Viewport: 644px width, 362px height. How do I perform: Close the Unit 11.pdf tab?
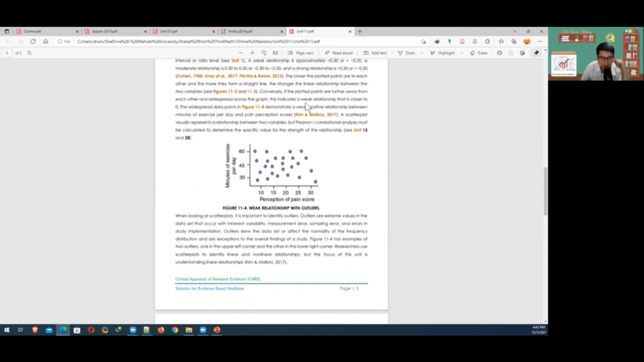pyautogui.click(x=350, y=31)
